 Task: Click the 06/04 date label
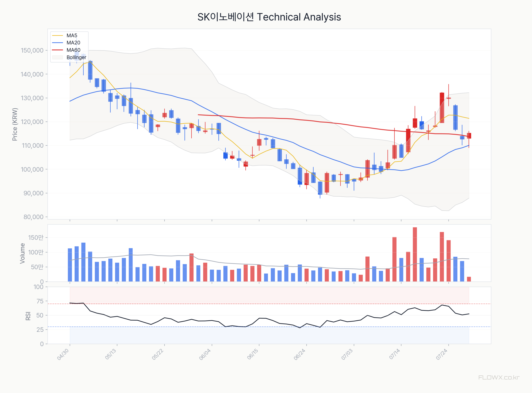pyautogui.click(x=205, y=354)
